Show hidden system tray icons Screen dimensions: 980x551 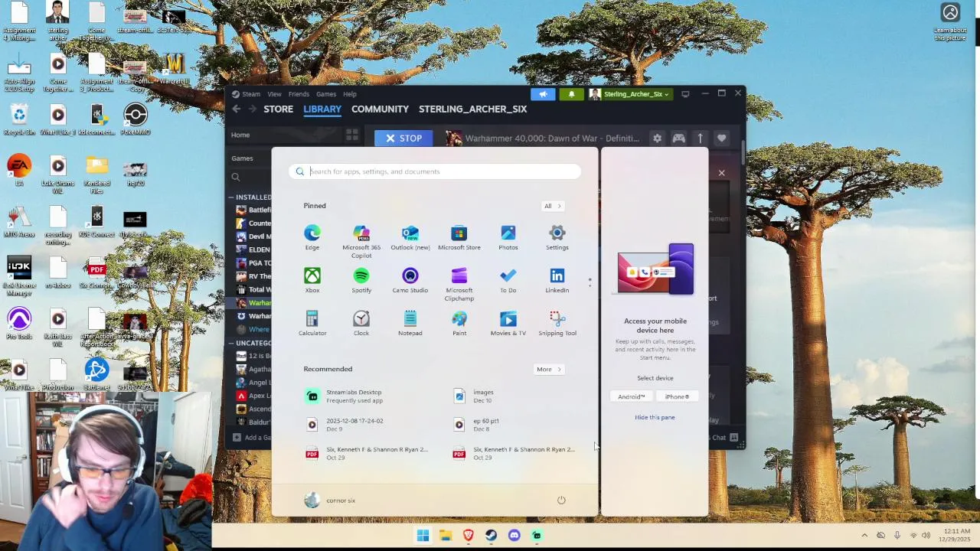point(864,536)
